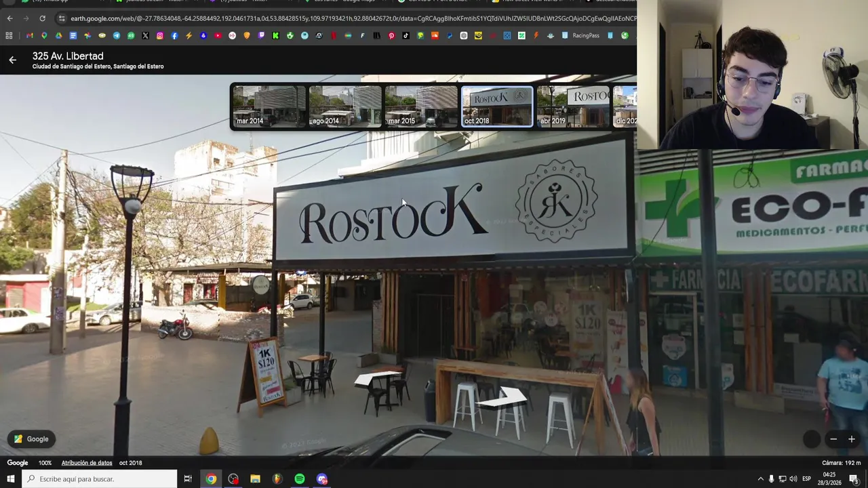Open the ChatGPT bookmark

point(464,35)
